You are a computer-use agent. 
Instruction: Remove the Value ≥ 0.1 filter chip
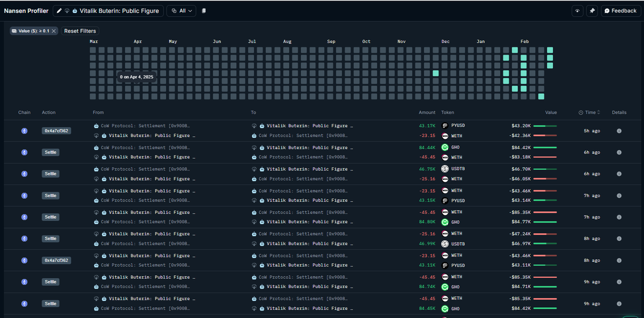pos(54,31)
